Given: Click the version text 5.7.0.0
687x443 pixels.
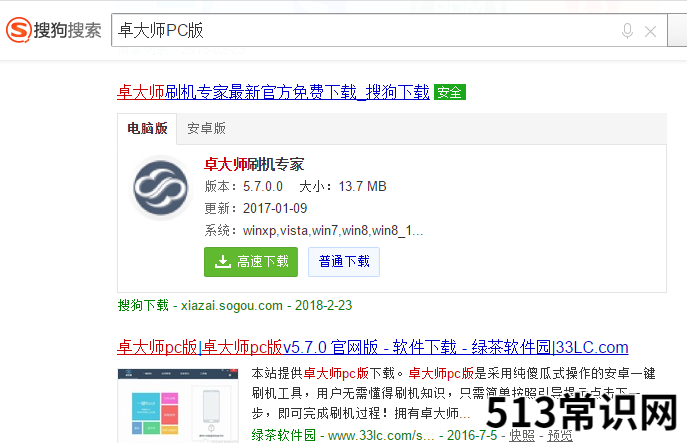Looking at the screenshot, I should click(x=263, y=187).
